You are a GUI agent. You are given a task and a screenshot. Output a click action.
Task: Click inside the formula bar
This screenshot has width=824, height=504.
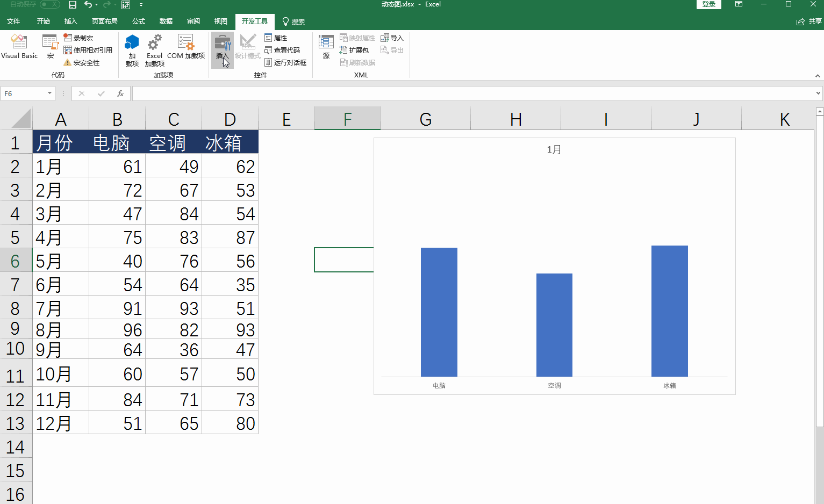tap(473, 93)
